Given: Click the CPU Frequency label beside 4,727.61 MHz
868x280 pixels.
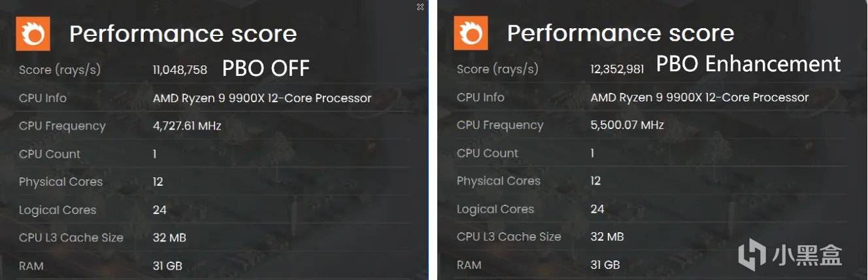Looking at the screenshot, I should pyautogui.click(x=62, y=126).
